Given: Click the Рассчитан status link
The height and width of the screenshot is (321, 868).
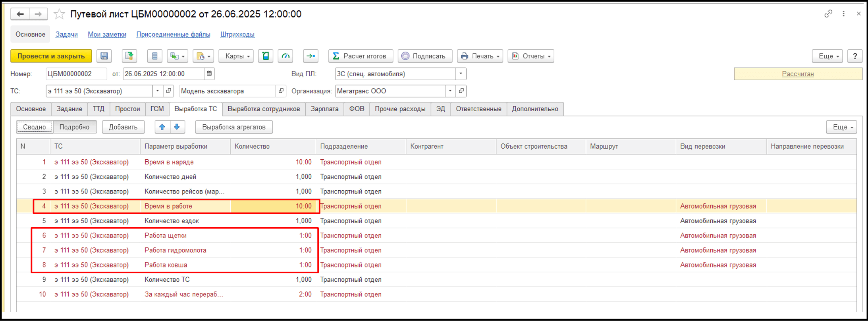Looking at the screenshot, I should click(797, 74).
